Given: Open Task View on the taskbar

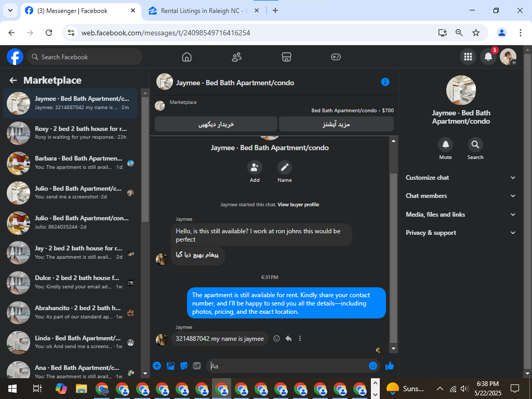Looking at the screenshot, I should point(37,389).
